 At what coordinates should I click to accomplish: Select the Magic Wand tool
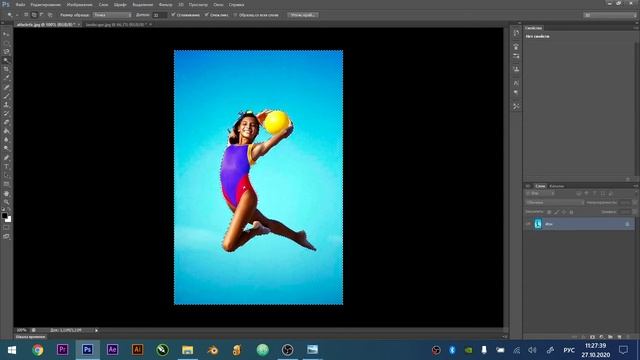coord(6,60)
